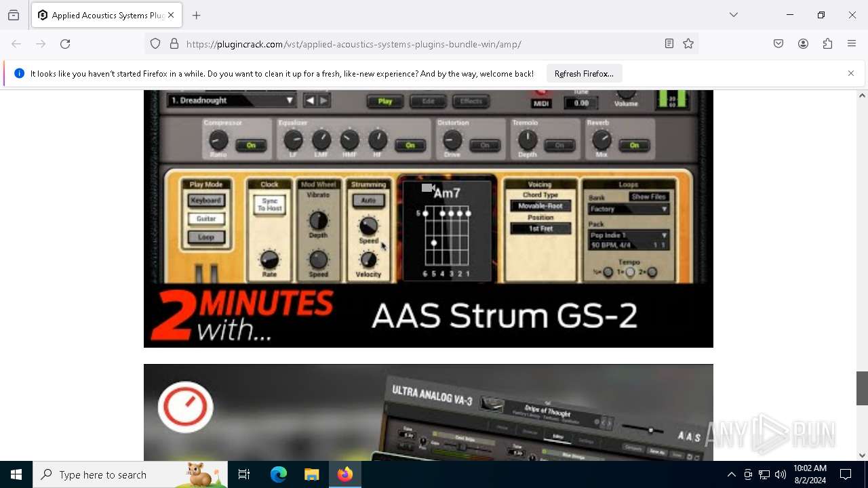Open File Explorer from taskbar
This screenshot has width=868, height=488.
coord(311,474)
